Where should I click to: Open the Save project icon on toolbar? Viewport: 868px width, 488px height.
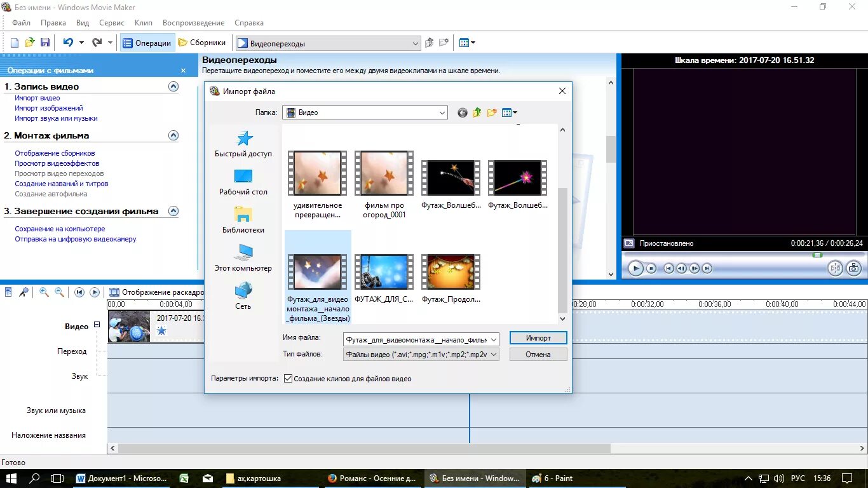click(x=44, y=42)
